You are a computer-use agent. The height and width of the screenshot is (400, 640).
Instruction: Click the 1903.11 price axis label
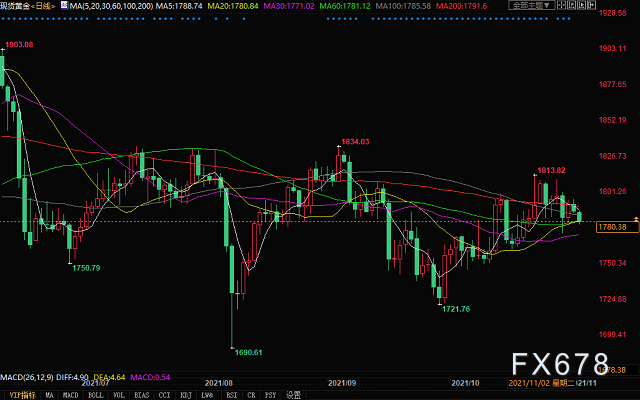pyautogui.click(x=612, y=48)
